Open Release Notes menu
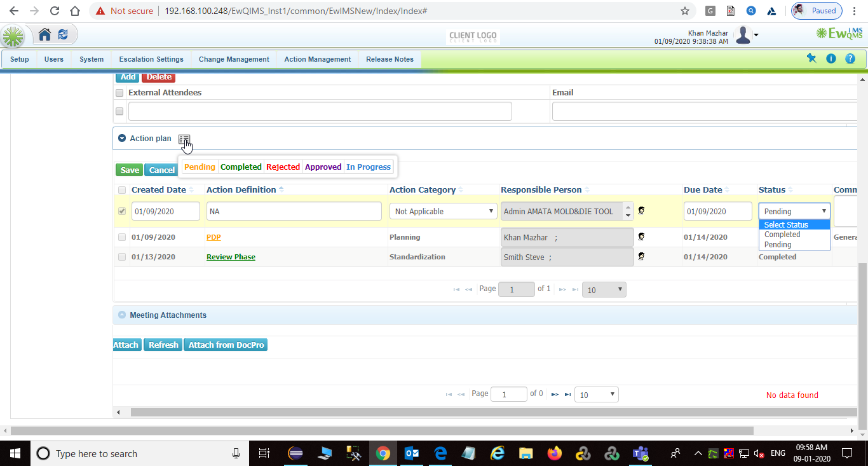 [x=390, y=59]
